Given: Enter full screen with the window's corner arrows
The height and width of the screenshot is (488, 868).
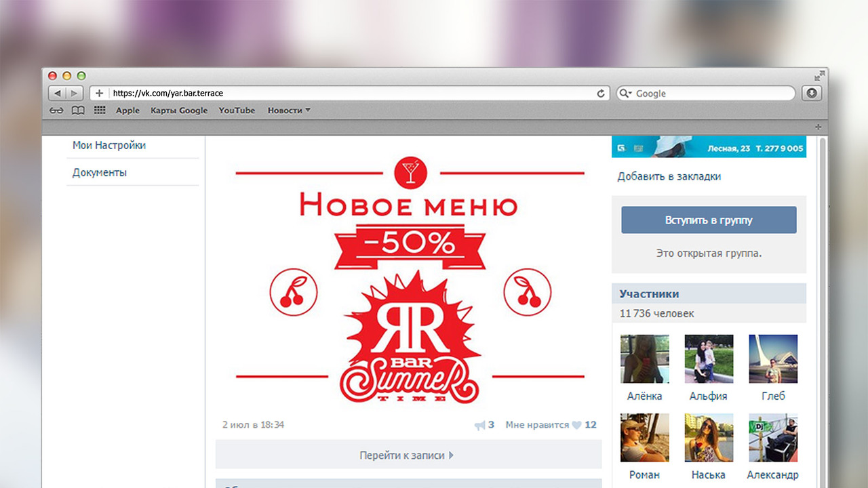Looking at the screenshot, I should point(820,75).
